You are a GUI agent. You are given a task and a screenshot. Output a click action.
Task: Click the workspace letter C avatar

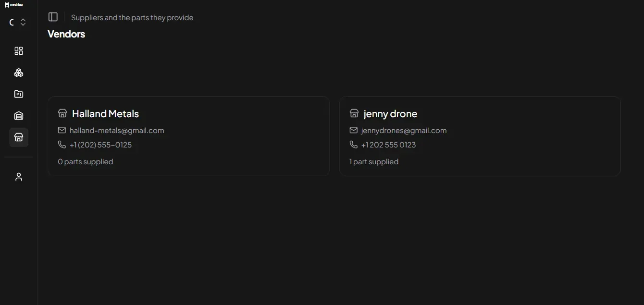pos(12,22)
